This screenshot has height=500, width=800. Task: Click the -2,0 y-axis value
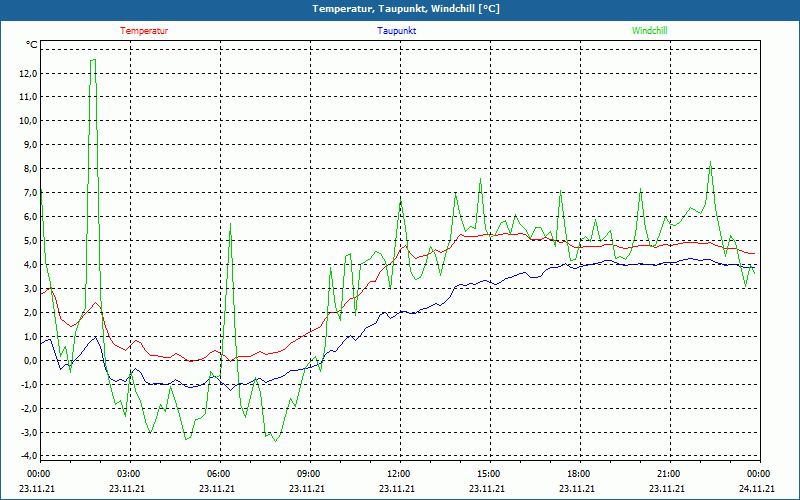[29, 409]
